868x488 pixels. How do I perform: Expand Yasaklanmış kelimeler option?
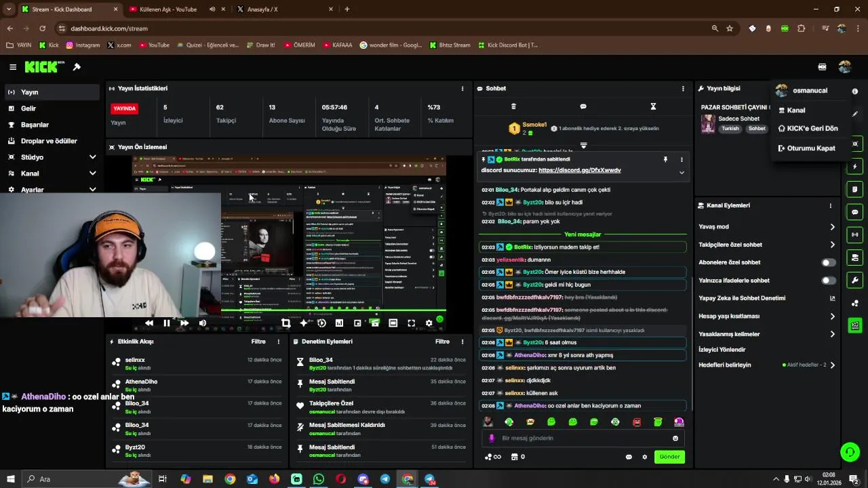click(832, 334)
